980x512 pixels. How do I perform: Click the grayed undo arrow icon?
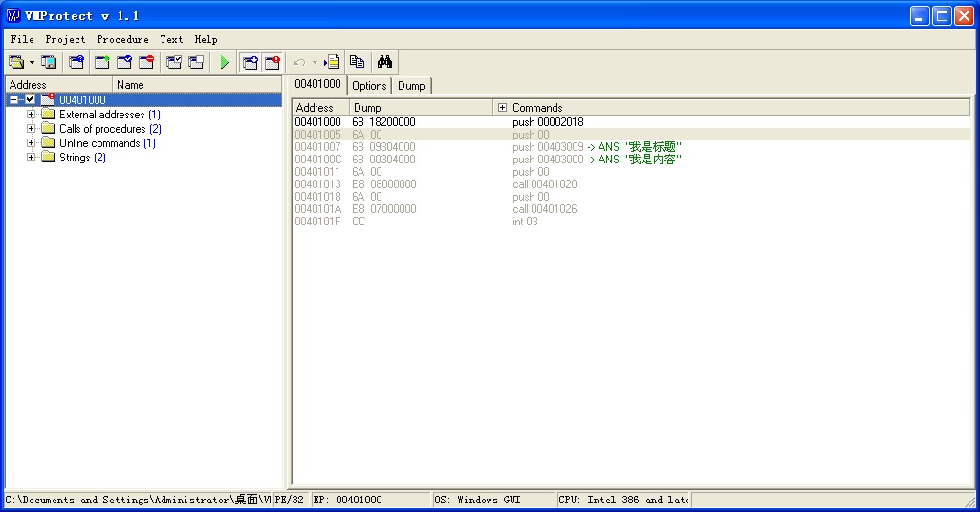tap(299, 62)
